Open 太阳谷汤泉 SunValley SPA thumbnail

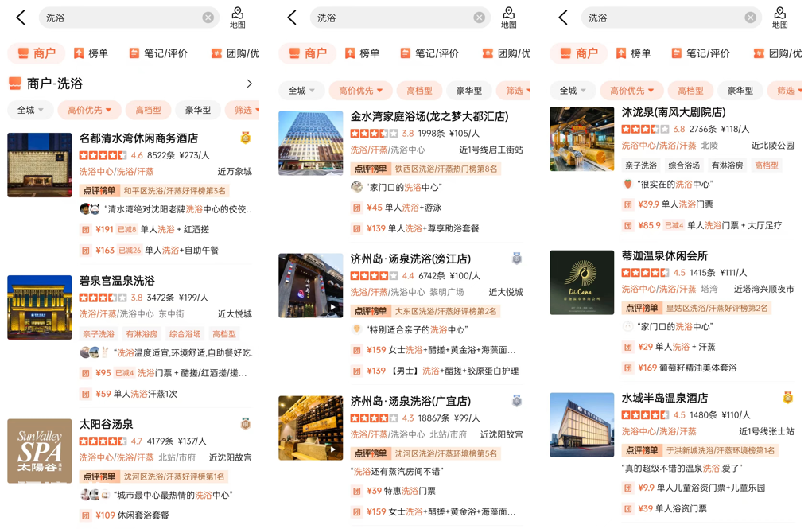[x=39, y=451]
